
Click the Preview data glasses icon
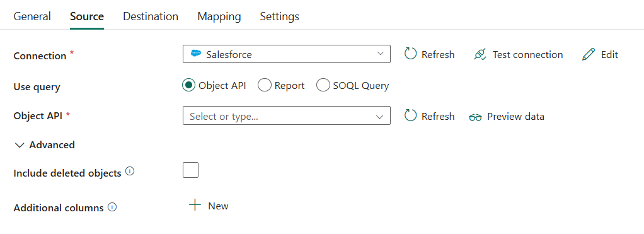475,117
